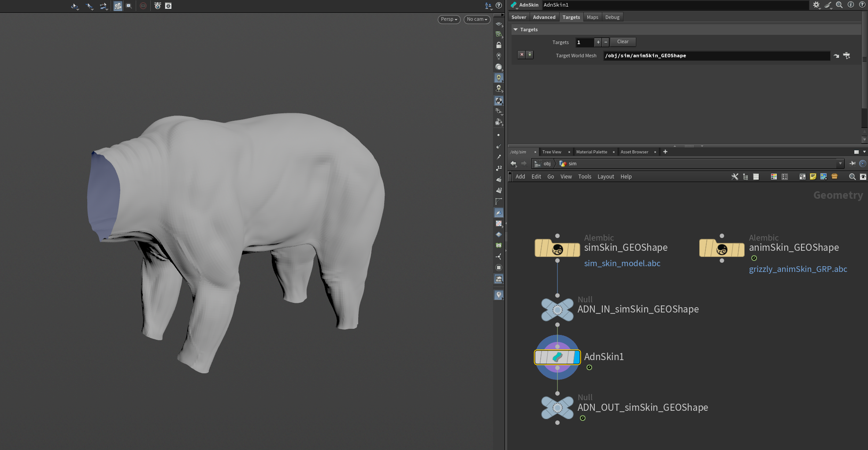Open the Tools menu in the network editor

coord(585,176)
